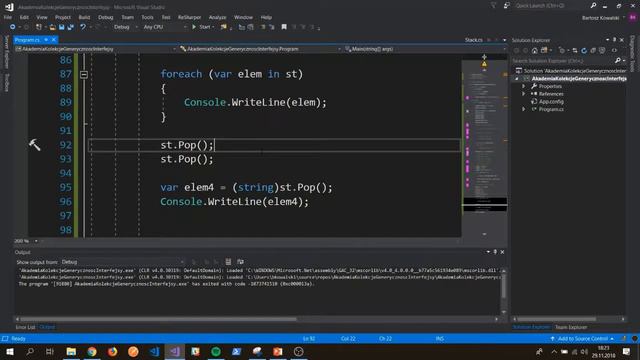
Task: Toggle Word Wrap in Output toolbar
Action: 240,262
